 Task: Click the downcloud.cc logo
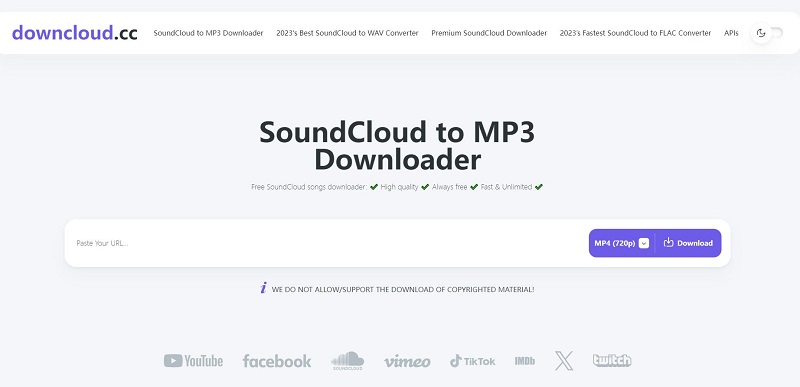click(74, 33)
